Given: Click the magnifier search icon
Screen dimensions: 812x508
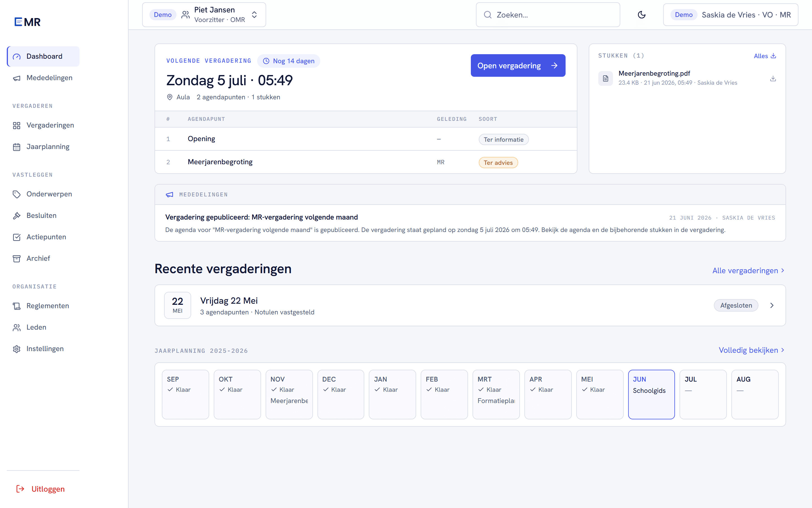Looking at the screenshot, I should pos(487,15).
